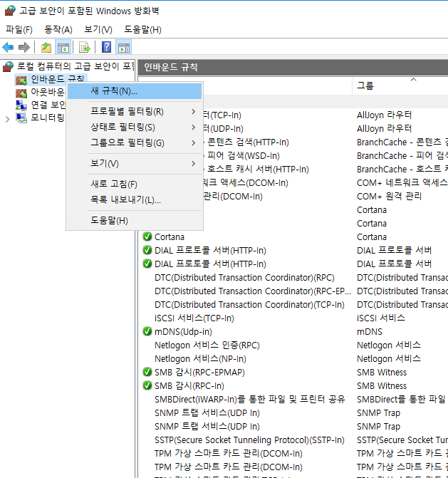Select 연결 보안 규칙 tree item
The width and height of the screenshot is (448, 478).
[48, 105]
